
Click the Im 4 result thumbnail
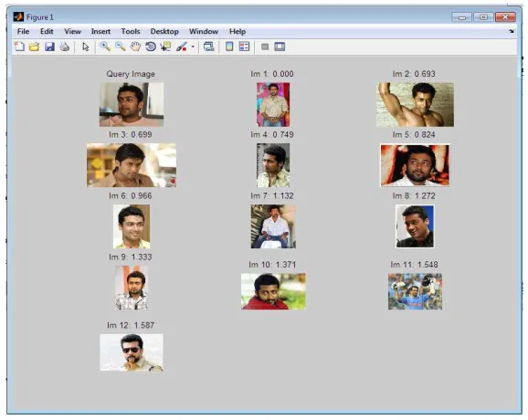(x=273, y=165)
